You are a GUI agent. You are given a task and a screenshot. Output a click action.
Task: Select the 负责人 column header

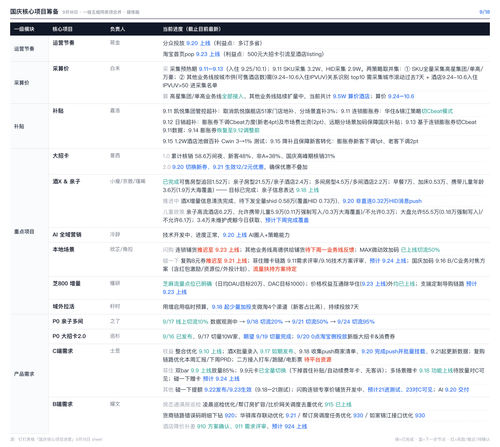click(117, 29)
